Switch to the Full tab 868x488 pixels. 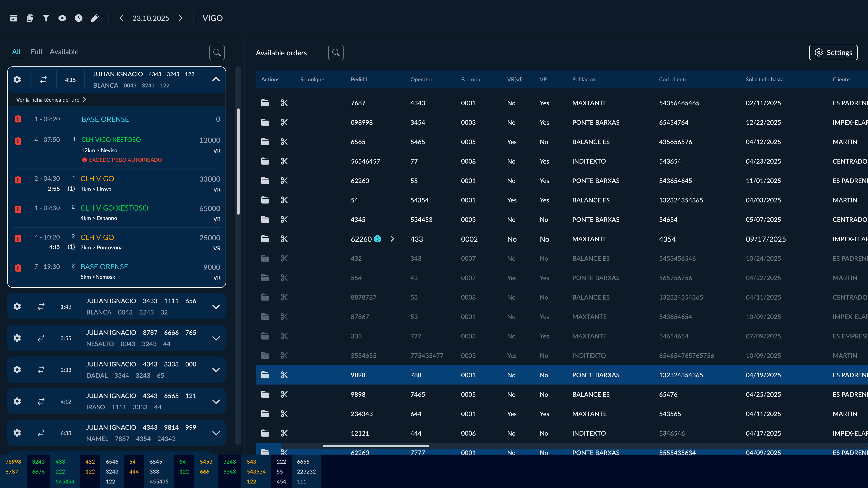pyautogui.click(x=36, y=52)
